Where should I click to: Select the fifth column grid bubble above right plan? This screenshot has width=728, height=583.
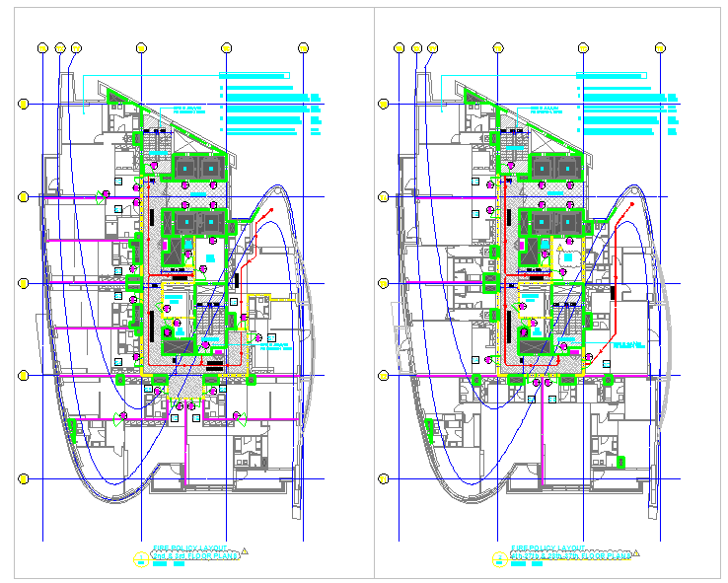[x=583, y=47]
